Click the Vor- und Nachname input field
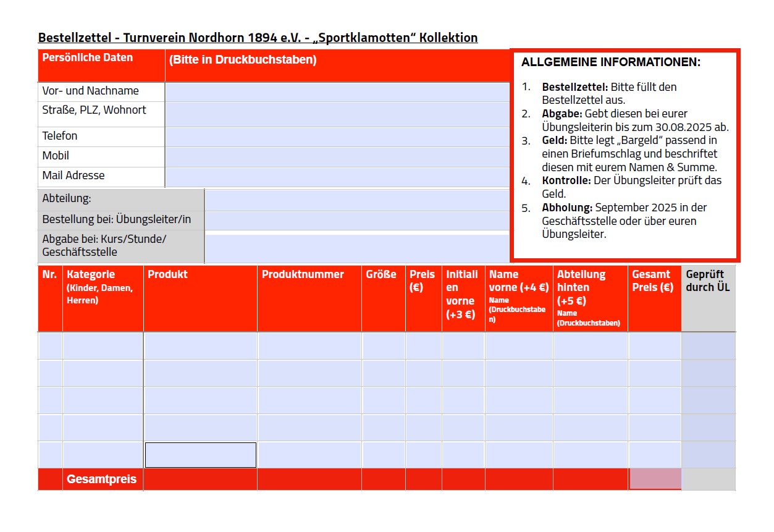 [x=337, y=91]
